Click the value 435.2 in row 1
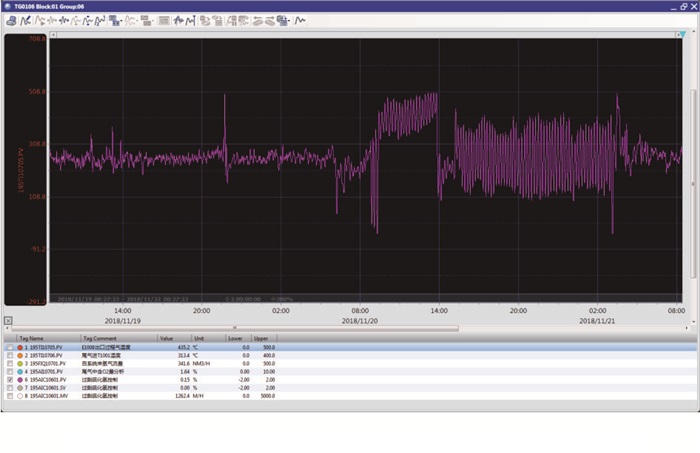700x453 pixels. [x=183, y=347]
